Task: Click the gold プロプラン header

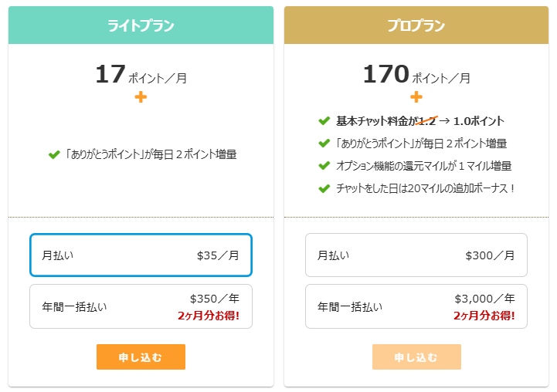Action: pos(416,25)
